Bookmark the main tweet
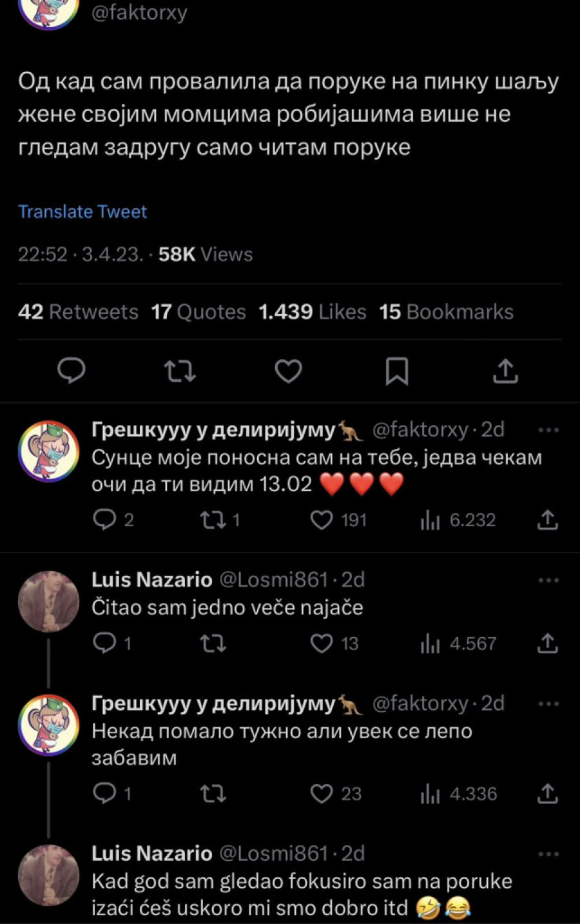Image resolution: width=580 pixels, height=924 pixels. point(396,371)
